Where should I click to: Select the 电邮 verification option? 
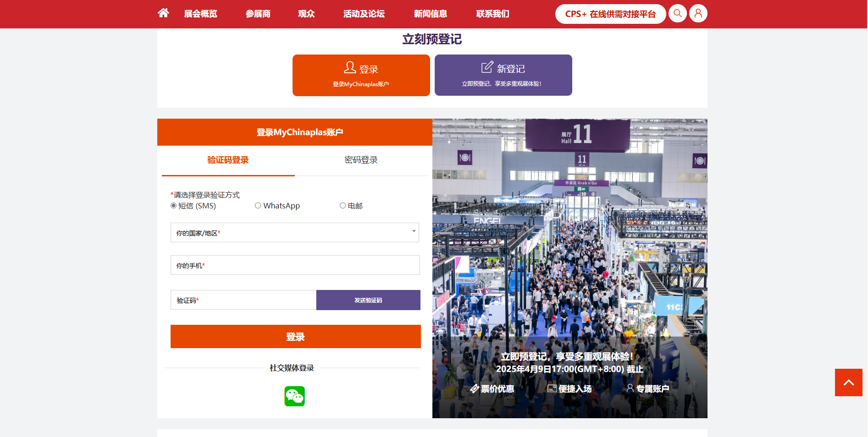(343, 206)
